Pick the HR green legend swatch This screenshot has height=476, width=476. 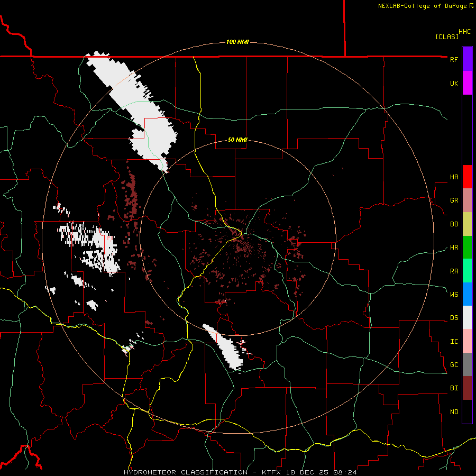pyautogui.click(x=467, y=248)
